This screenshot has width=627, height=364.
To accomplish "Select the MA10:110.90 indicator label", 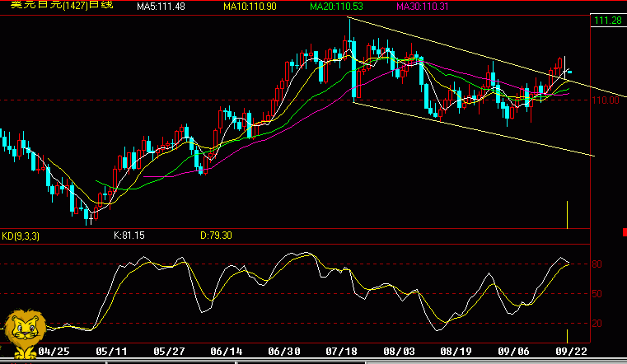I will coord(250,7).
